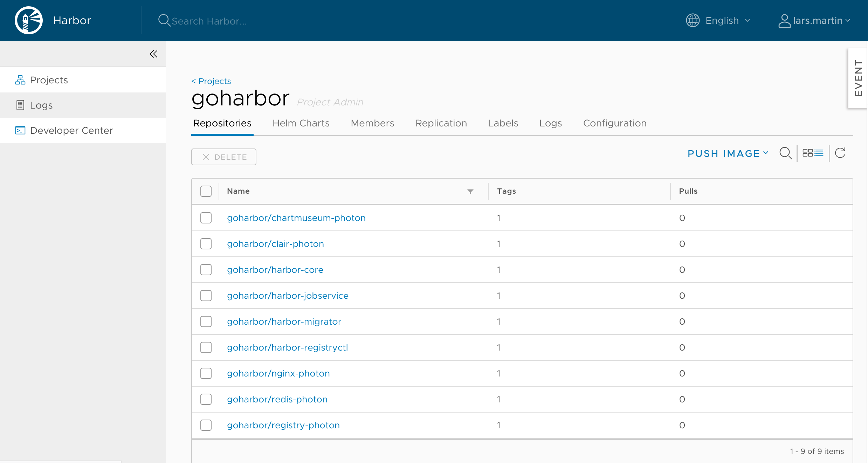Open goharbor/redis-photon repository
The width and height of the screenshot is (868, 463).
pos(277,399)
